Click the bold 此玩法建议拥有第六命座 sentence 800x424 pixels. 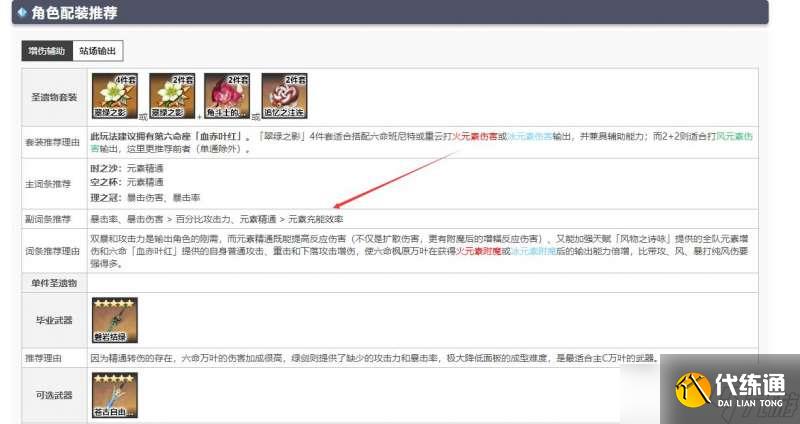171,136
